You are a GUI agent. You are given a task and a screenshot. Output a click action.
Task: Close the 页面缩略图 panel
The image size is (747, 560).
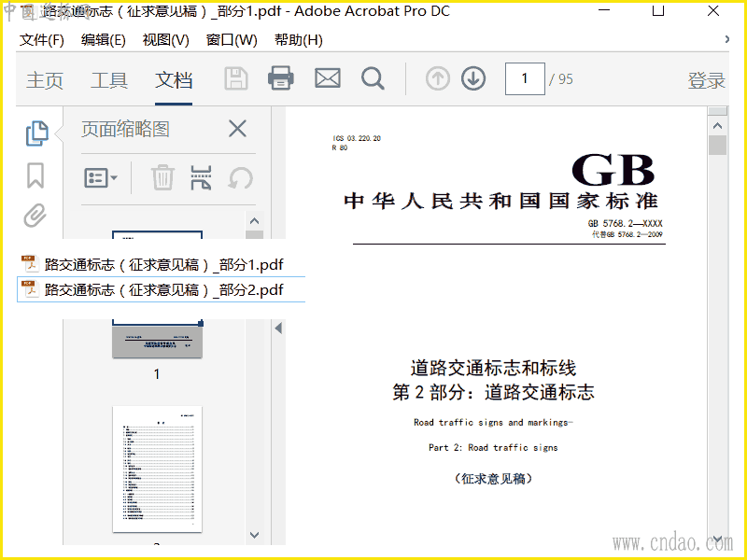(x=237, y=129)
